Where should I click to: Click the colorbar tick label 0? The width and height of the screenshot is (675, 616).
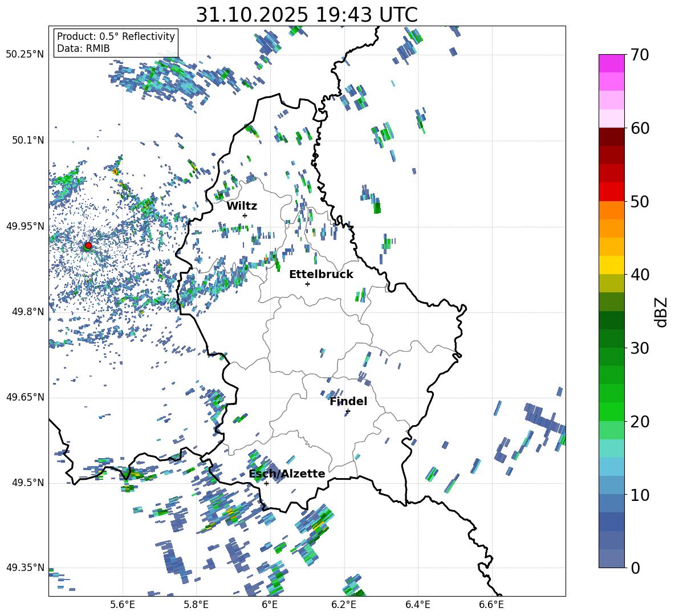[635, 568]
